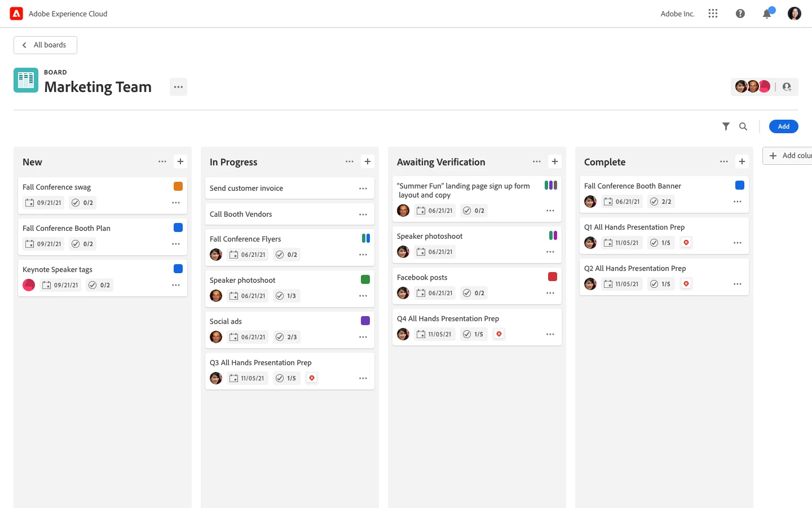This screenshot has width=812, height=508.
Task: Click red alert icon on Q4 All Hands card
Action: [499, 334]
